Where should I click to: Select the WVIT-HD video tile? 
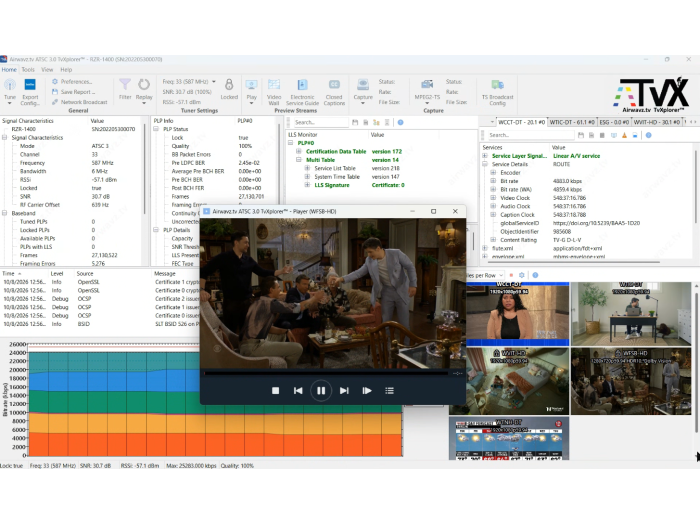[x=517, y=382]
